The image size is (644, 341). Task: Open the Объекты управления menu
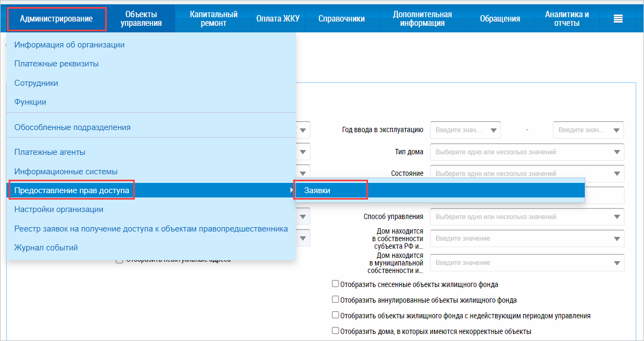[141, 19]
